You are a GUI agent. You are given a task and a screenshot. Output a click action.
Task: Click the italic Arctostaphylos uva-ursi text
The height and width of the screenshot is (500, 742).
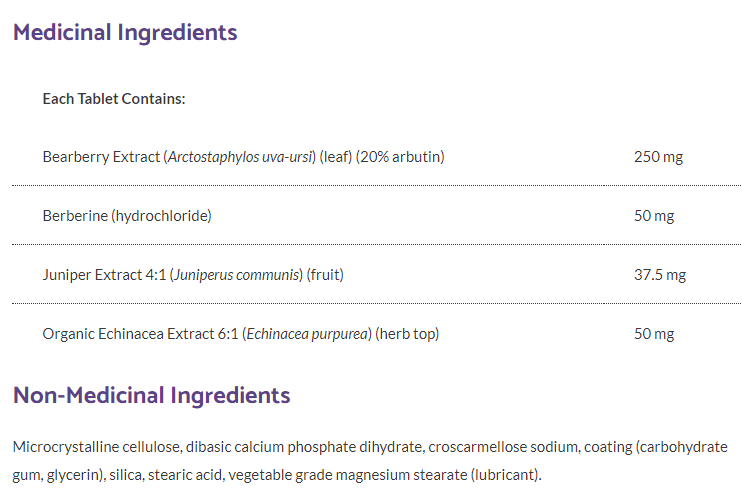[x=240, y=157]
